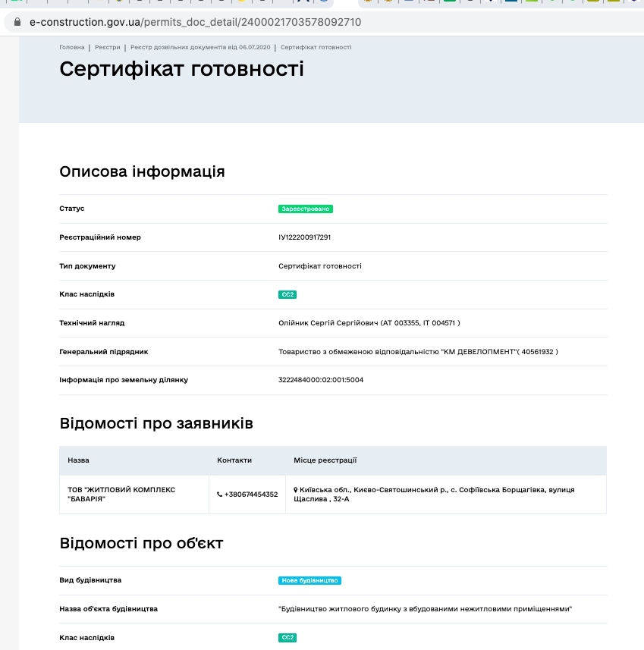
Task: Go to the Реєстри breadcrumb link
Action: click(108, 47)
